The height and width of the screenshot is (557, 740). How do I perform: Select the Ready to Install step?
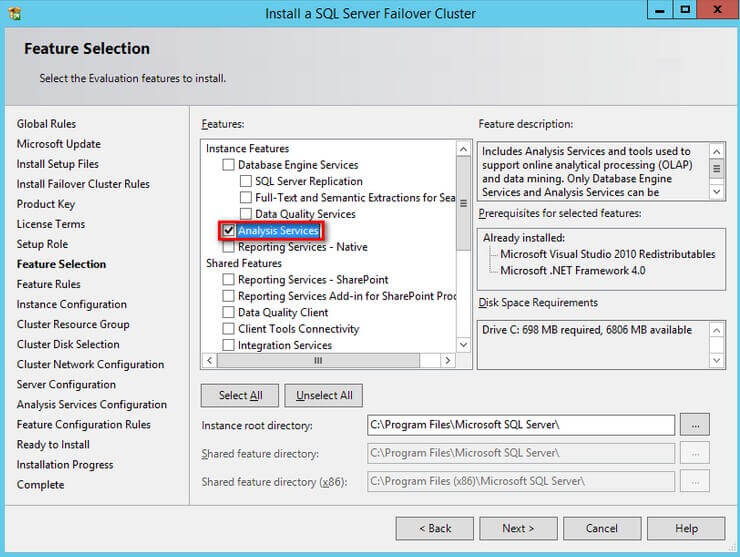pyautogui.click(x=53, y=445)
